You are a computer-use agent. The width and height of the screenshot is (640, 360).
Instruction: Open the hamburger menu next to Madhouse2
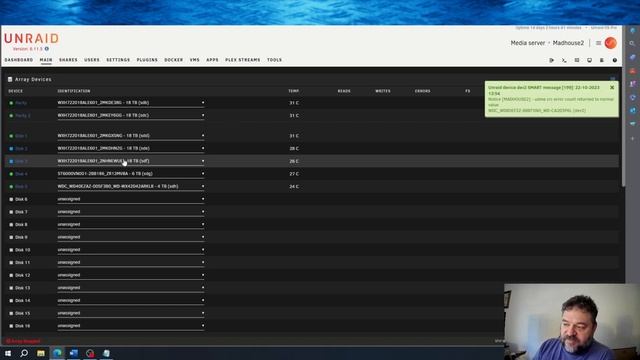(598, 43)
